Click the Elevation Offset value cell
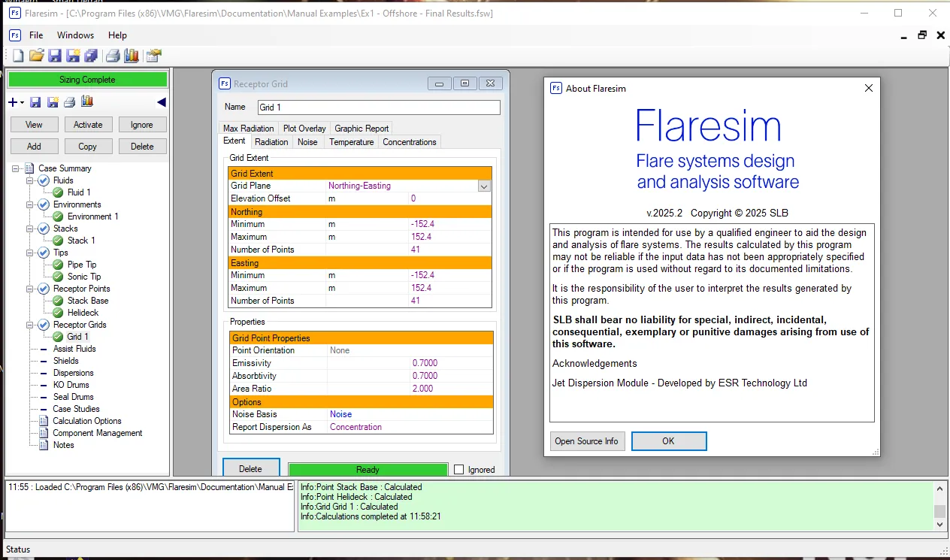Image resolution: width=950 pixels, height=560 pixels. 449,198
